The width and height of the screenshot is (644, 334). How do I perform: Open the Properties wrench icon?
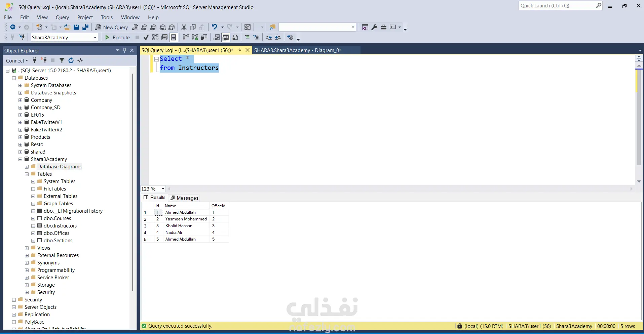click(374, 27)
